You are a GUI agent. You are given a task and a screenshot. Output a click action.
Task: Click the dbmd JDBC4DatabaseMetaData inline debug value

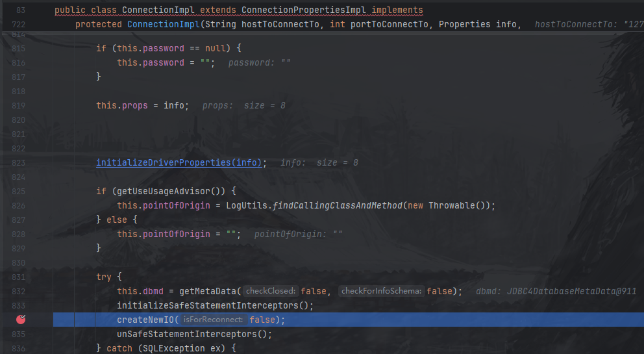coord(556,291)
